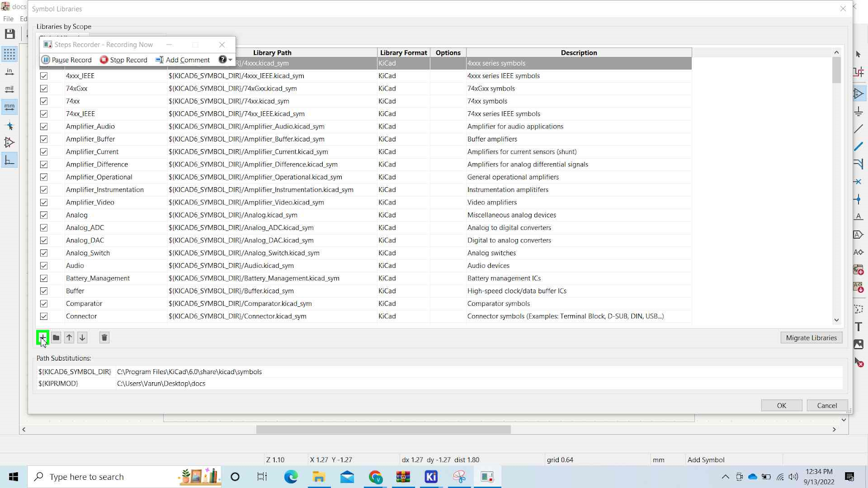868x488 pixels.
Task: Click the add library plus button
Action: coord(43,337)
